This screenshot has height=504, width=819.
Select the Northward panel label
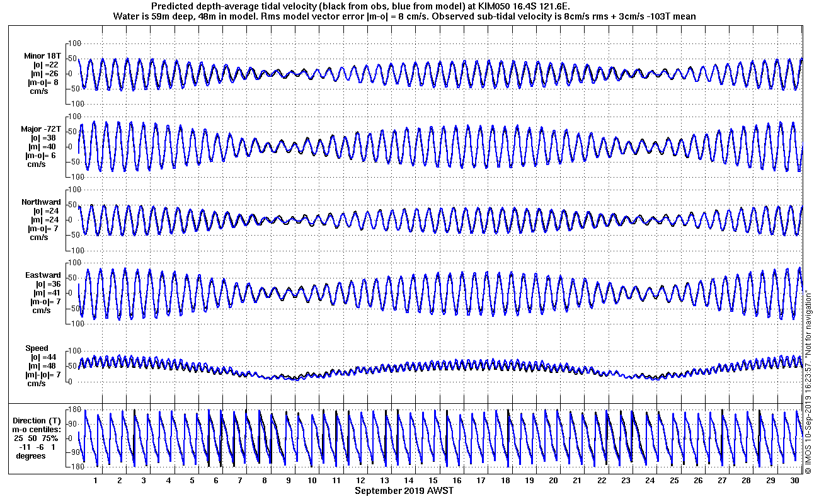41,202
